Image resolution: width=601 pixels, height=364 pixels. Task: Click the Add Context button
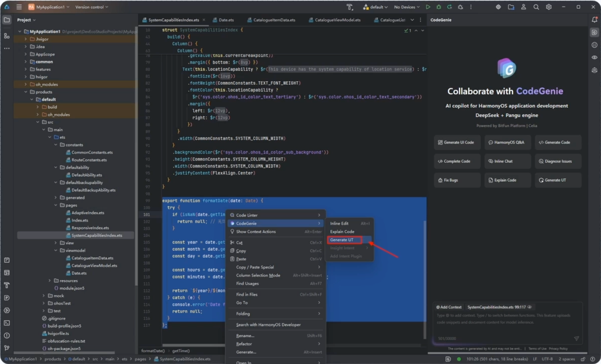(449, 307)
